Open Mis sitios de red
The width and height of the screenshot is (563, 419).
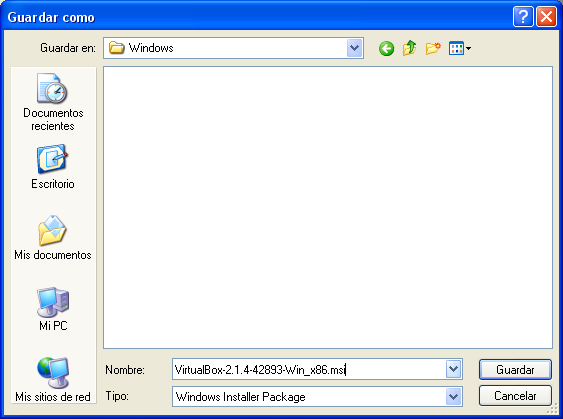click(x=53, y=380)
